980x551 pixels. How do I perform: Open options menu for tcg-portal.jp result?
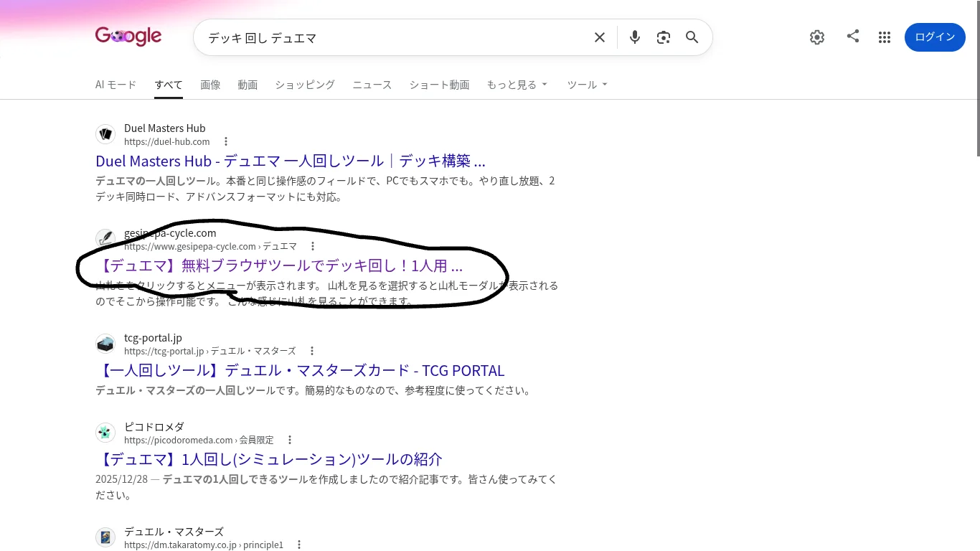coord(312,351)
